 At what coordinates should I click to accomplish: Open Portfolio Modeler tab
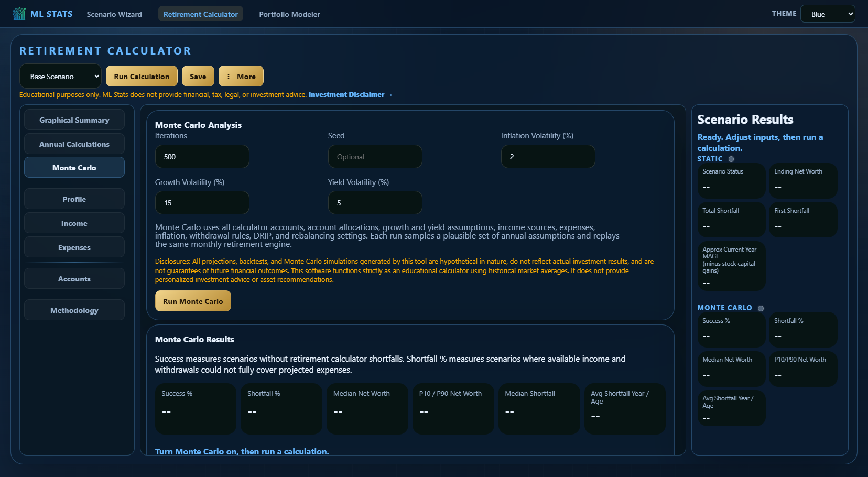coord(289,14)
